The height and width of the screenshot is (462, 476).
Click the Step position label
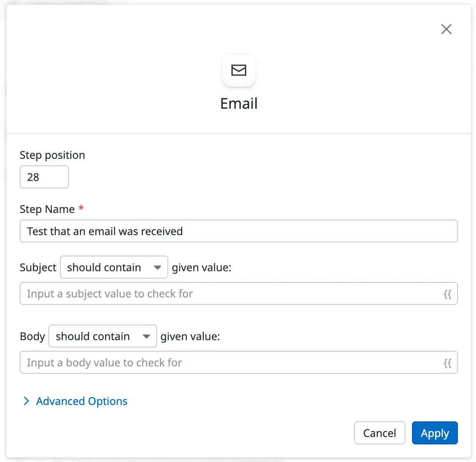pyautogui.click(x=53, y=155)
